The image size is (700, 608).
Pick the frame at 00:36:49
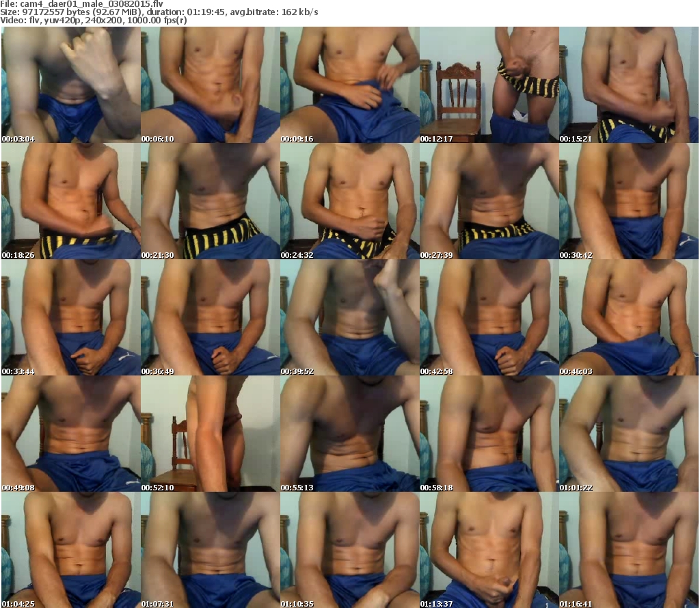[x=211, y=317]
